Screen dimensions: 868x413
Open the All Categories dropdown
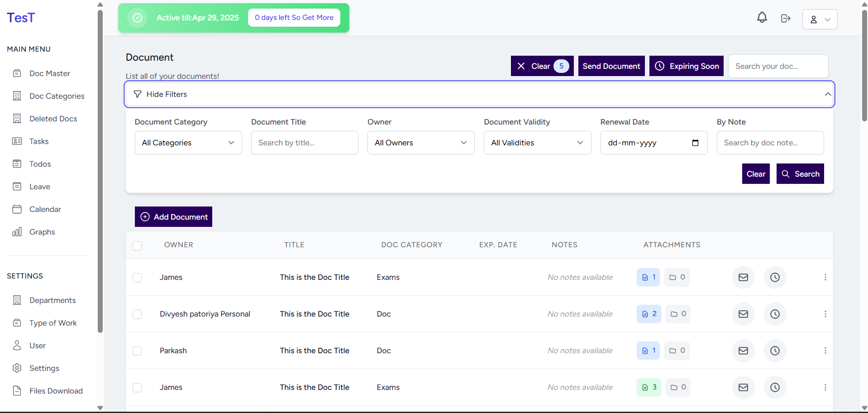188,143
